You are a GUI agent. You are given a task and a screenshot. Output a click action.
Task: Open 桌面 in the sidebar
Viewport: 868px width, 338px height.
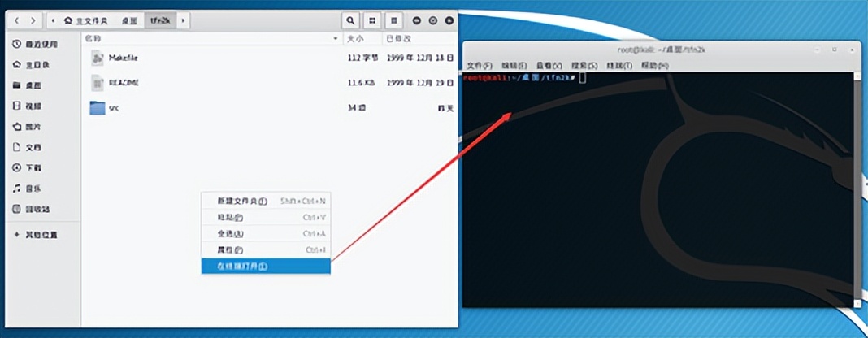pyautogui.click(x=27, y=85)
